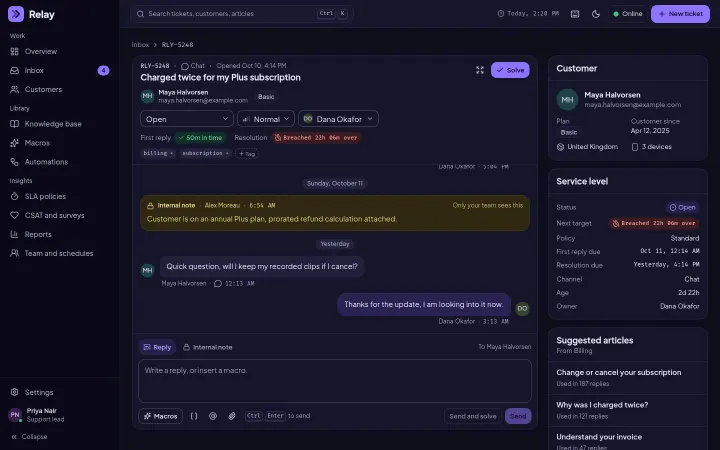Go back to Inbox breadcrumb

point(140,45)
